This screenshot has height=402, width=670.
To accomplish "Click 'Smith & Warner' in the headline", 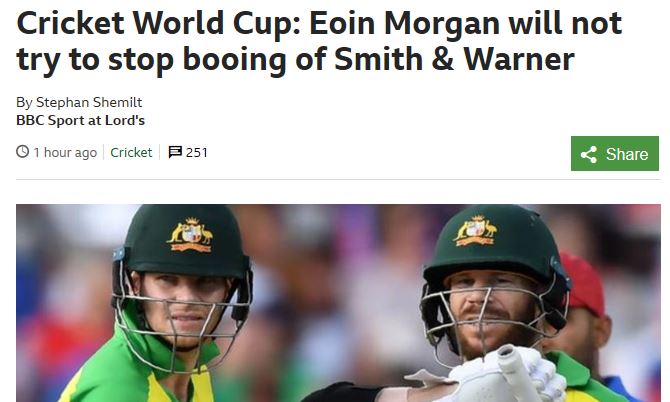I will tap(454, 59).
